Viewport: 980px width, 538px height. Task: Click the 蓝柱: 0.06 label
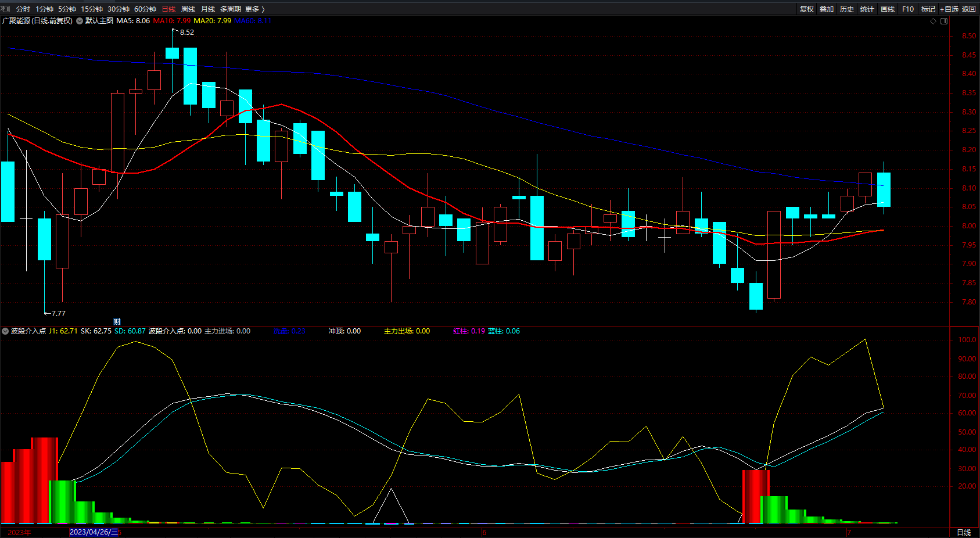click(x=504, y=331)
